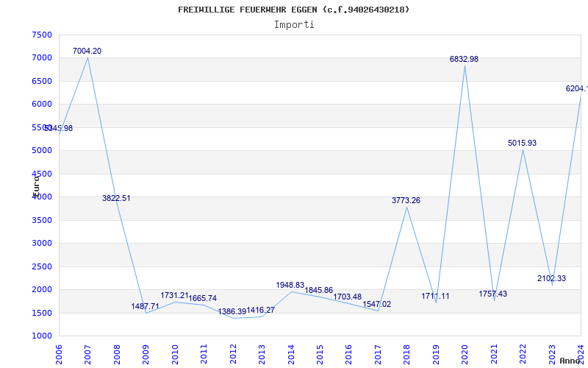
Task: Click the y-axis tick 7000
Action: click(x=42, y=58)
